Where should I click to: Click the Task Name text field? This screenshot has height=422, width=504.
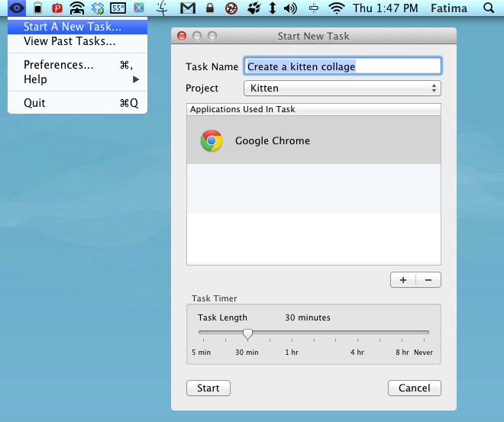click(x=343, y=66)
